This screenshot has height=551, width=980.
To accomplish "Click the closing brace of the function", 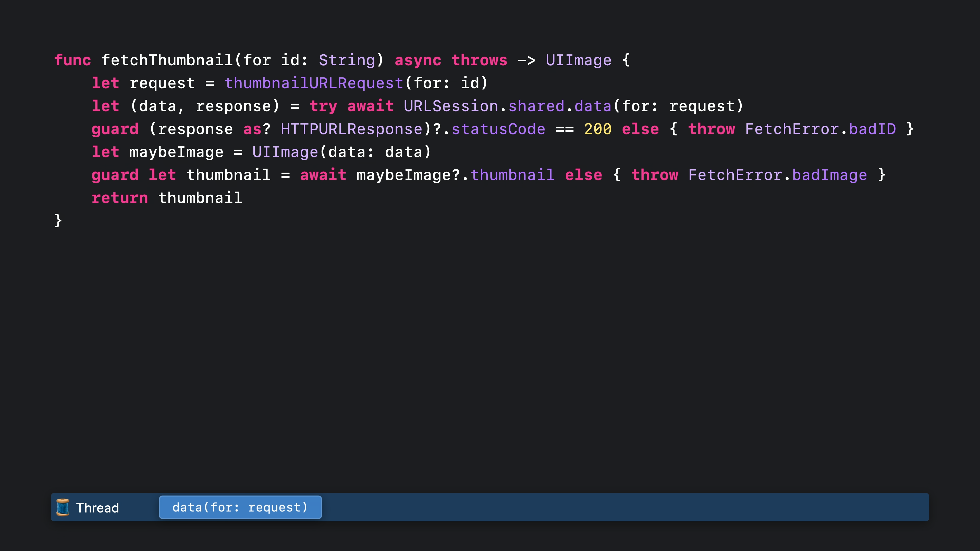I will click(58, 221).
